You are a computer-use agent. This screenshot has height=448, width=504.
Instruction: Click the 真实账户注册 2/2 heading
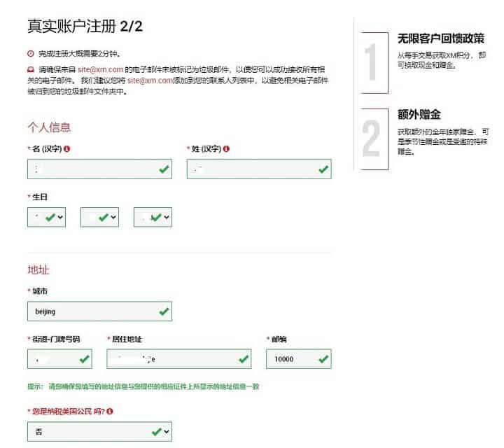point(85,27)
